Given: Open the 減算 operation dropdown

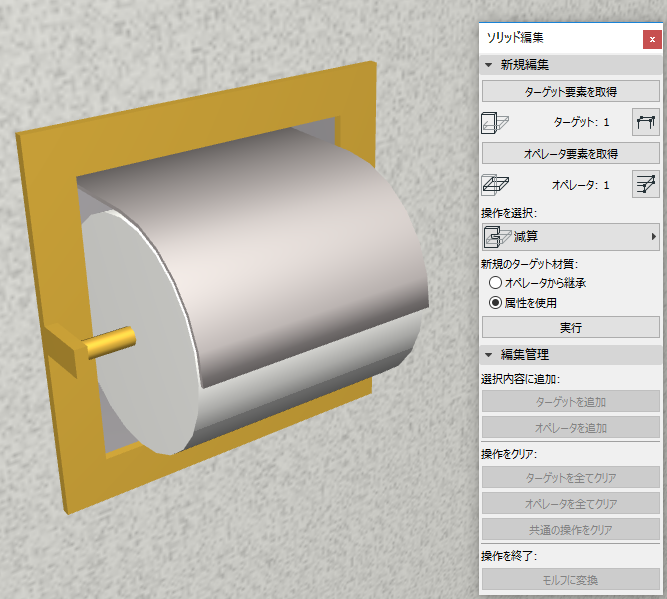Looking at the screenshot, I should pyautogui.click(x=570, y=237).
